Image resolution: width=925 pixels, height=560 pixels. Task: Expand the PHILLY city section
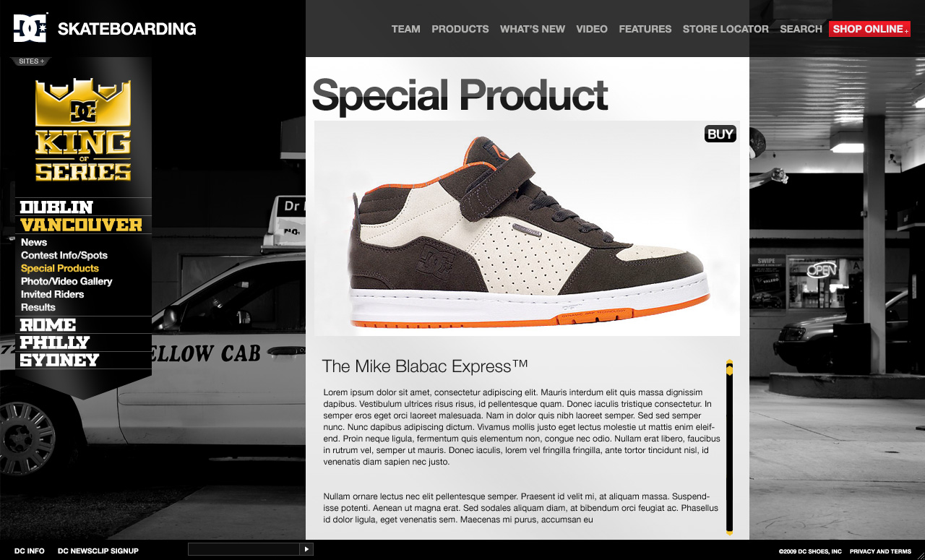click(54, 343)
